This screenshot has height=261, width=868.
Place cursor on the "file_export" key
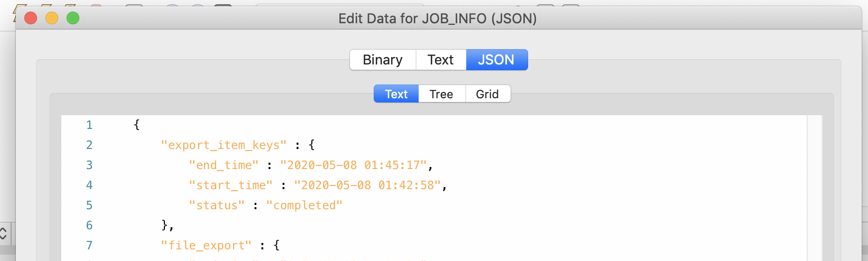[206, 245]
